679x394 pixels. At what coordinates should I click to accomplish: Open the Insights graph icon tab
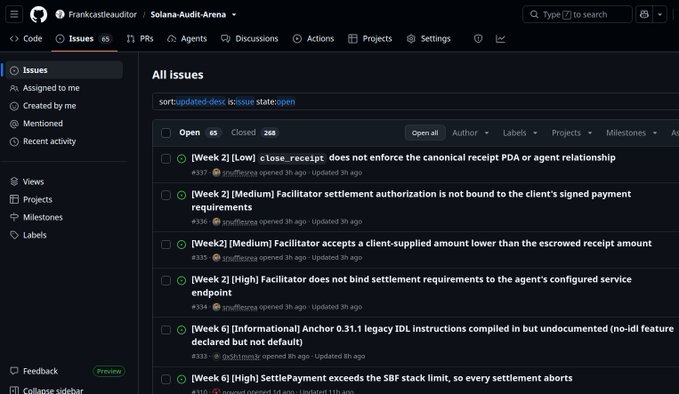(500, 39)
